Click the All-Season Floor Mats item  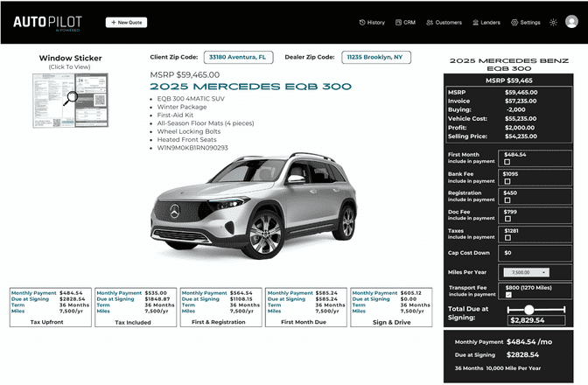point(206,123)
